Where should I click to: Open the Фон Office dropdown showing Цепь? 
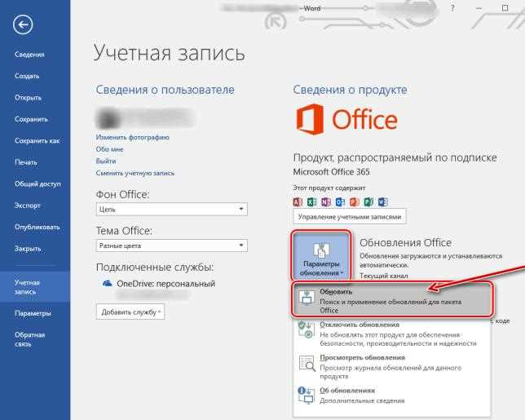click(x=172, y=210)
